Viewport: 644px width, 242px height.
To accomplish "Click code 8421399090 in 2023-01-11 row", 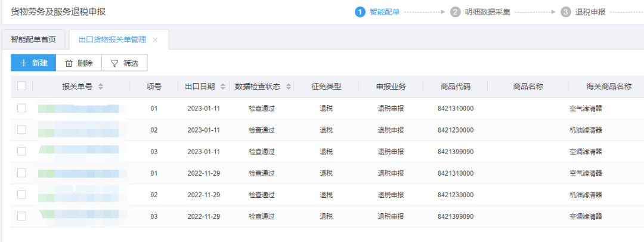I will 456,151.
